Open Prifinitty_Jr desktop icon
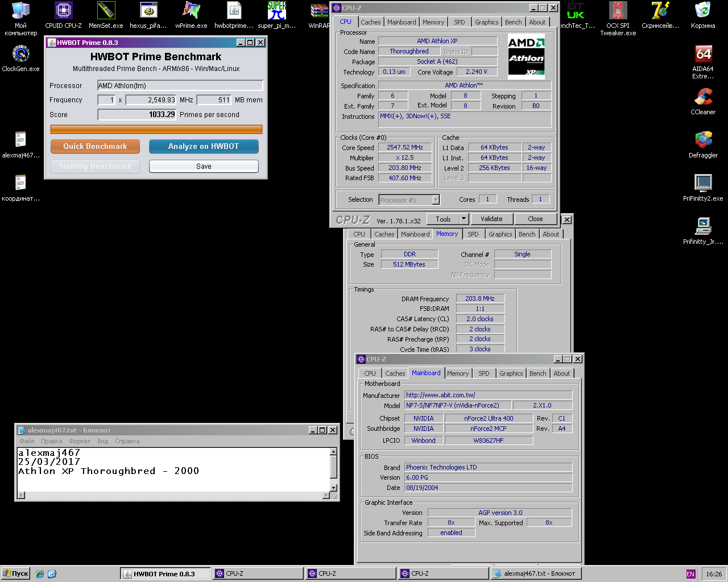Viewport: 728px width, 582px height. click(x=703, y=231)
